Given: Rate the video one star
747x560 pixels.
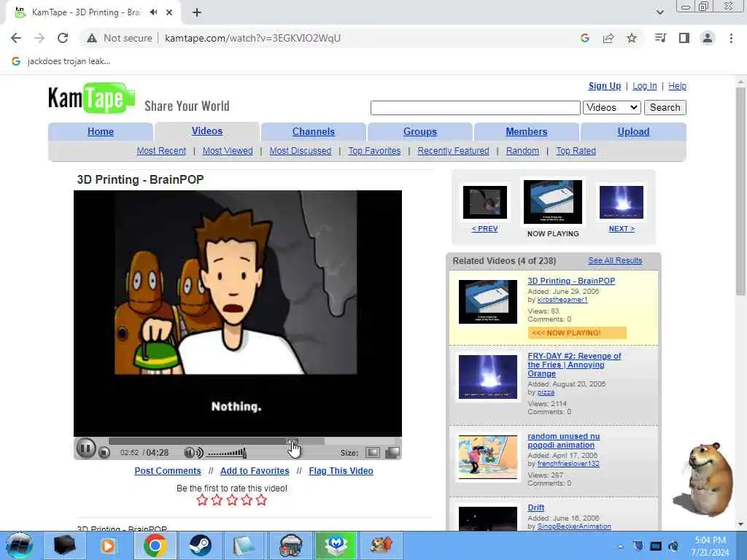Looking at the screenshot, I should click(202, 500).
